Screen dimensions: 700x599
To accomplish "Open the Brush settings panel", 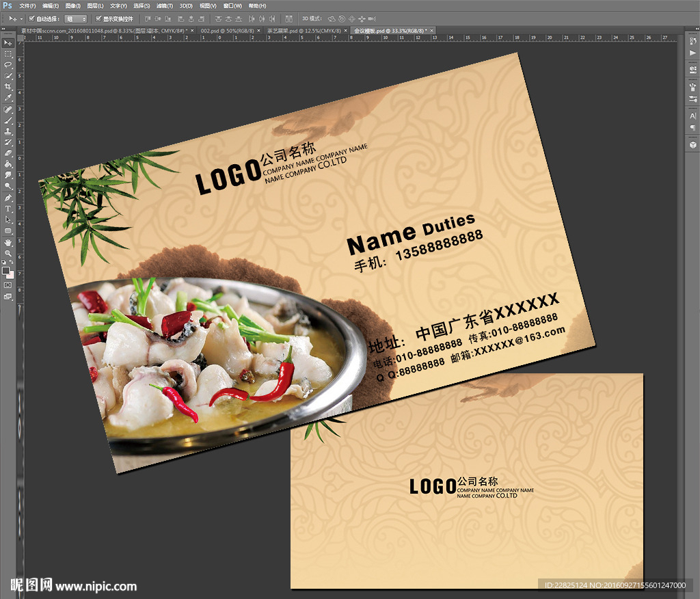I will pos(693,98).
